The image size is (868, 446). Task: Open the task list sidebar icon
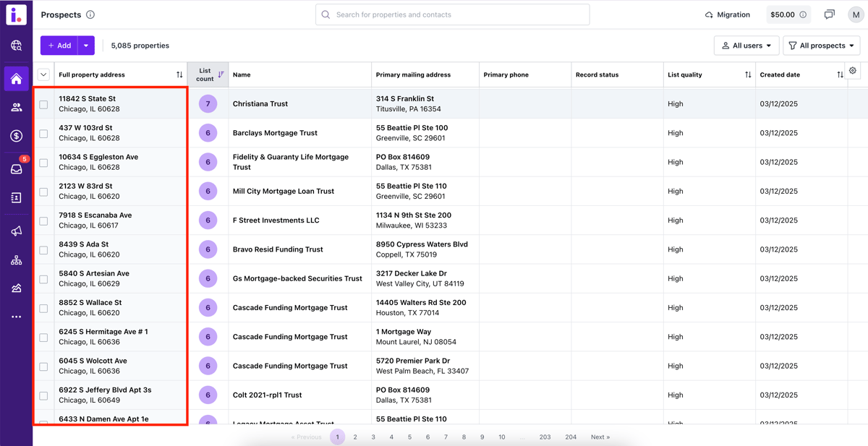click(x=16, y=197)
